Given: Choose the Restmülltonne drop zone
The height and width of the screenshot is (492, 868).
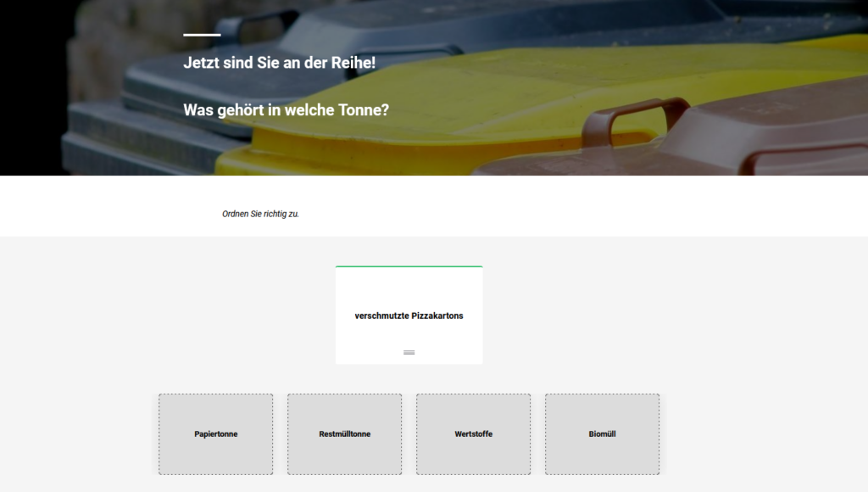Looking at the screenshot, I should tap(344, 434).
